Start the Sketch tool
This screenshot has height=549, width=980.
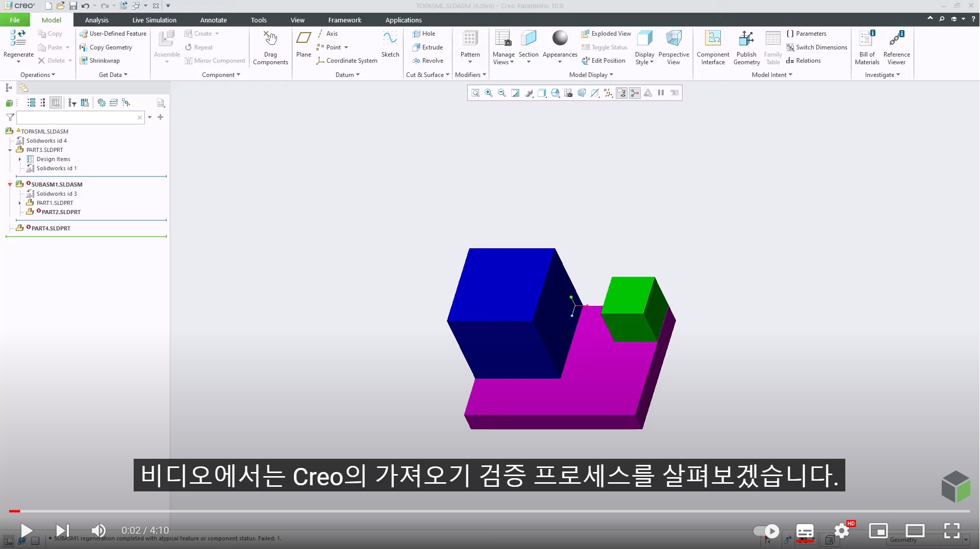click(390, 44)
